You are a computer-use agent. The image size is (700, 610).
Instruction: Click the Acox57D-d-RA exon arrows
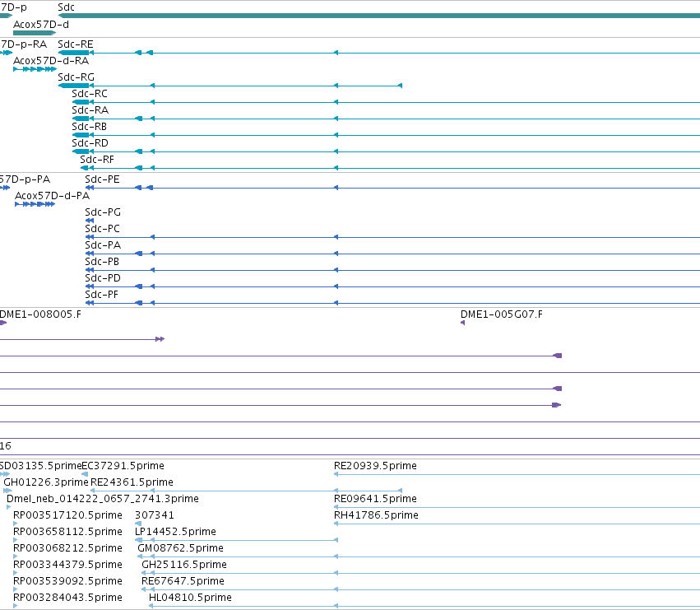tap(35, 69)
